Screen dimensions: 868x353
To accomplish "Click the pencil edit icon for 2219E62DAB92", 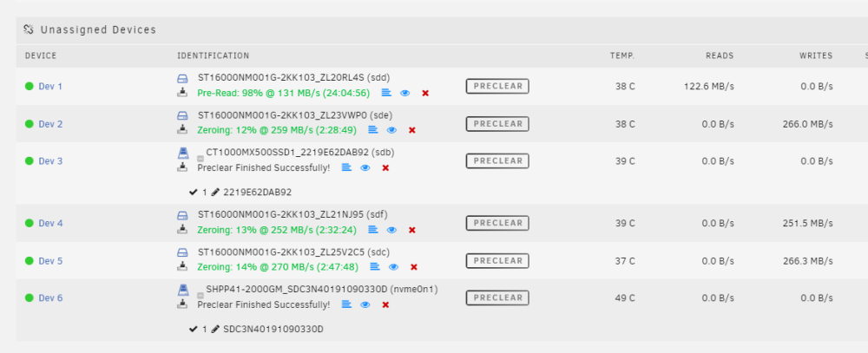I will click(x=215, y=193).
